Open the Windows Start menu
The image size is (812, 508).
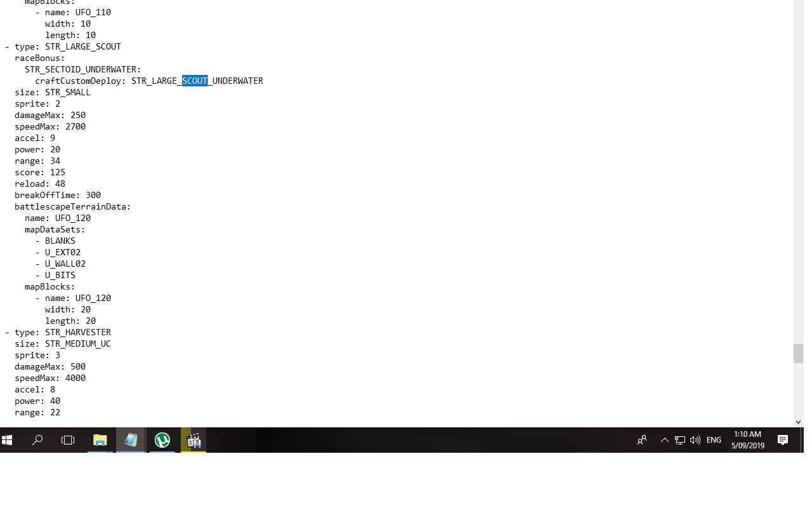pos(7,439)
